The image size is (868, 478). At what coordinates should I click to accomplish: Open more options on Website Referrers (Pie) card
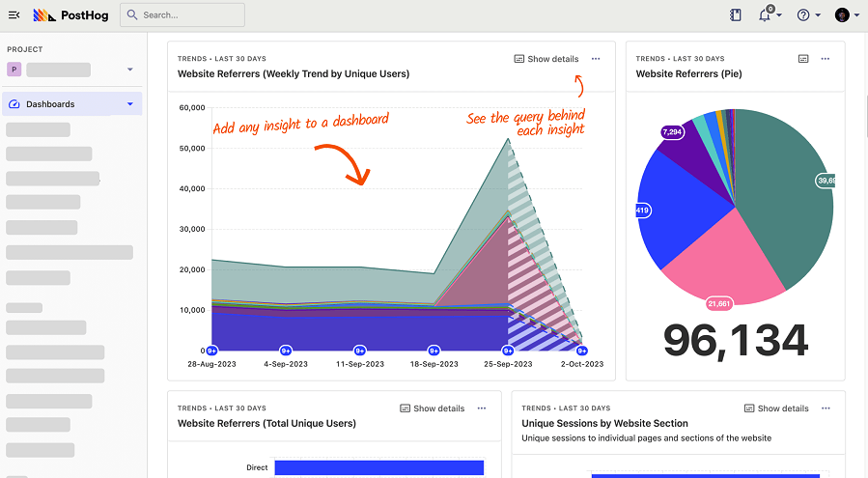[826, 59]
